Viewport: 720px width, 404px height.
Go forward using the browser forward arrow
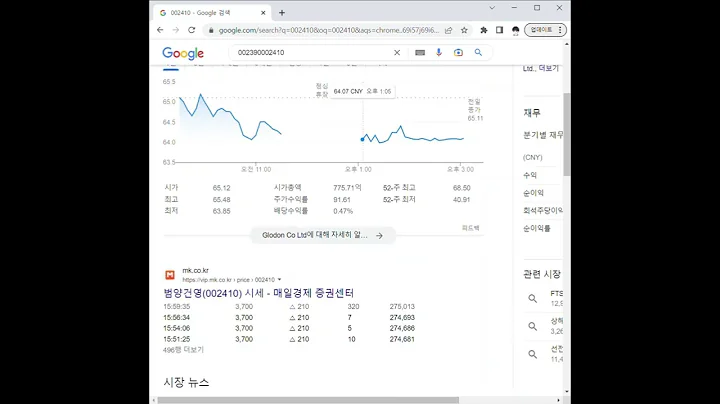(175, 30)
